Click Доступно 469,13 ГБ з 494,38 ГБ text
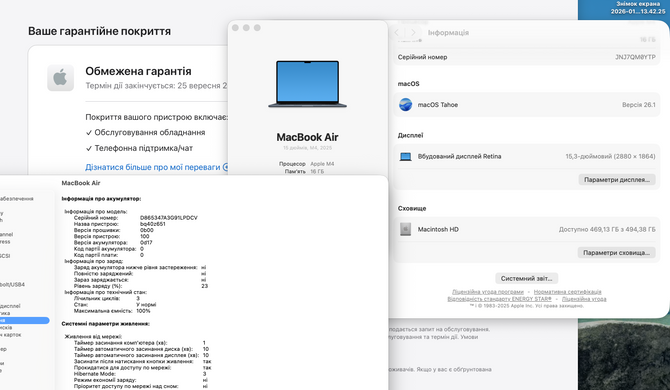Image resolution: width=670 pixels, height=390 pixels. click(607, 229)
